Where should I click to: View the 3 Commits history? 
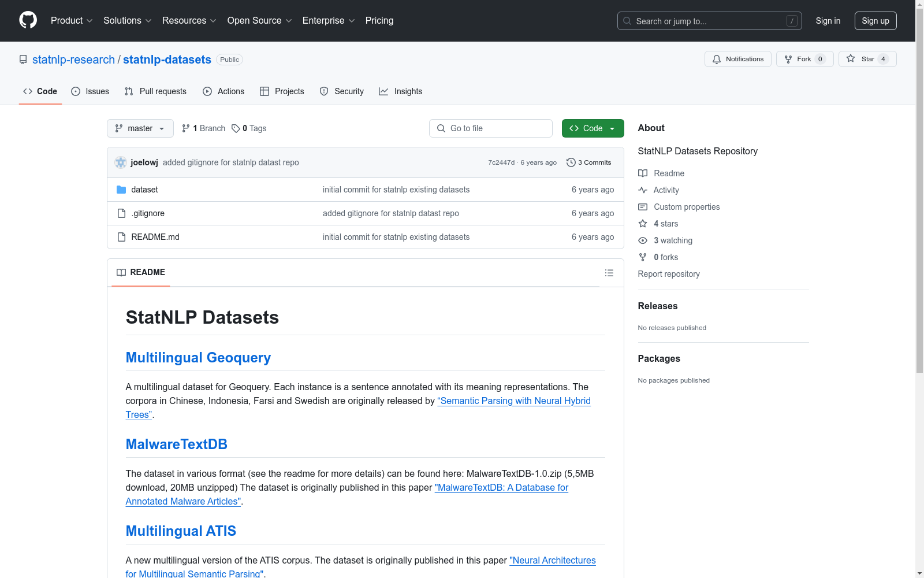click(x=588, y=162)
